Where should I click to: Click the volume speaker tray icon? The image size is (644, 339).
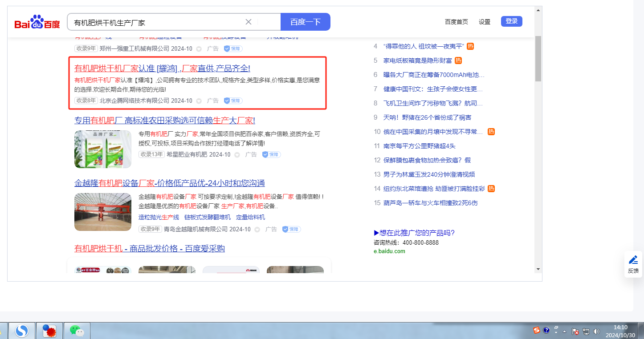point(596,331)
